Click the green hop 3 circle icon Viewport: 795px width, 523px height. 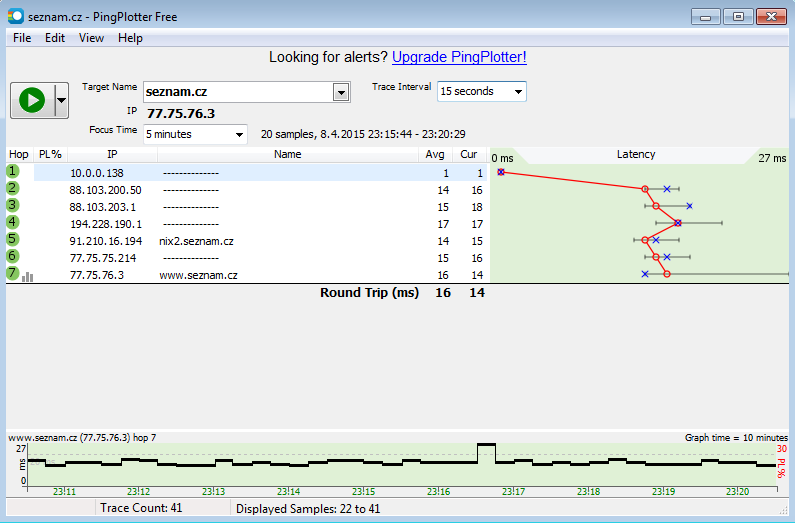point(13,206)
